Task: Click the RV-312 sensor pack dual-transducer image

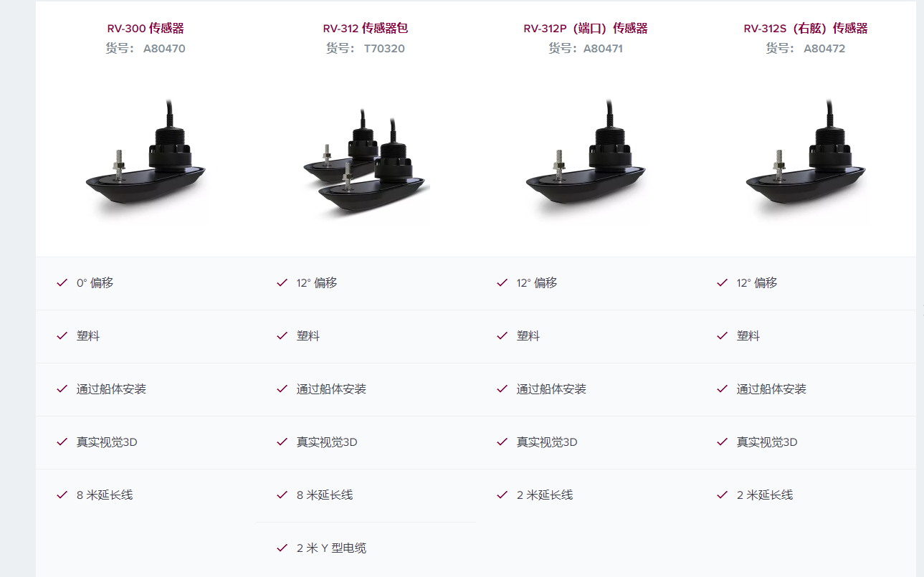Action: click(366, 161)
